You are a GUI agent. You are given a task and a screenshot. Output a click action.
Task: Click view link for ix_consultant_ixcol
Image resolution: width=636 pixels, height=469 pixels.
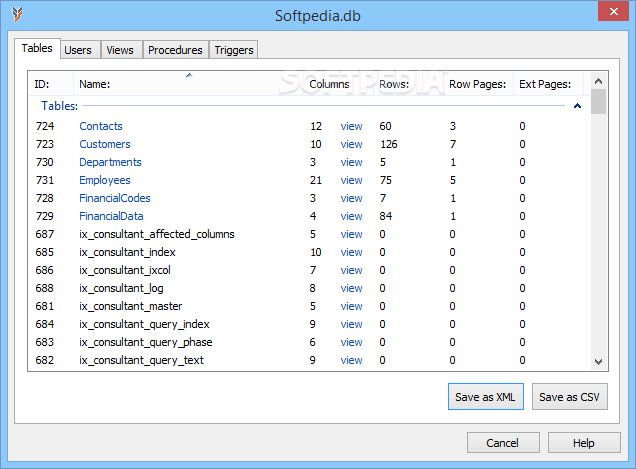[351, 270]
